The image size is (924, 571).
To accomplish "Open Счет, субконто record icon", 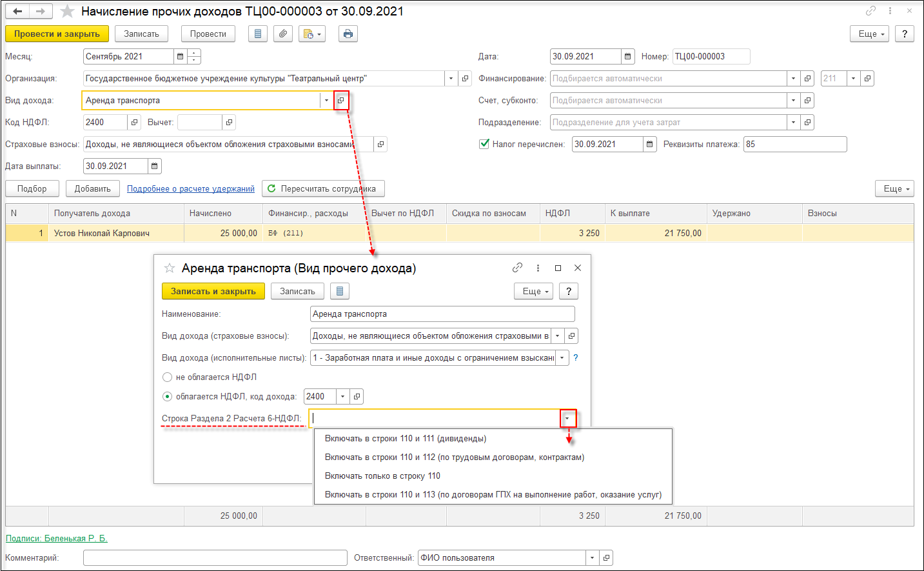I will [807, 101].
